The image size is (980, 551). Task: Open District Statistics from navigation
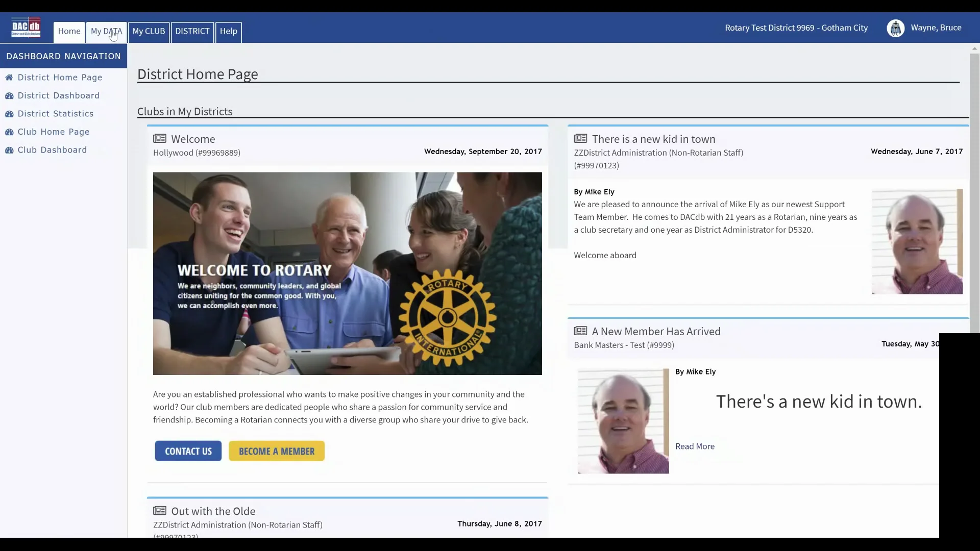[x=56, y=114]
